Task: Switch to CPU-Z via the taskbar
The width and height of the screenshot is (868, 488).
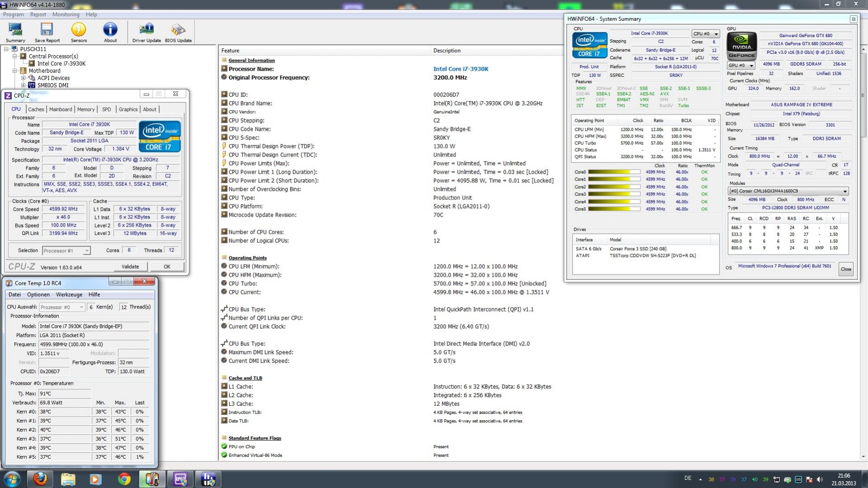Action: [180, 479]
